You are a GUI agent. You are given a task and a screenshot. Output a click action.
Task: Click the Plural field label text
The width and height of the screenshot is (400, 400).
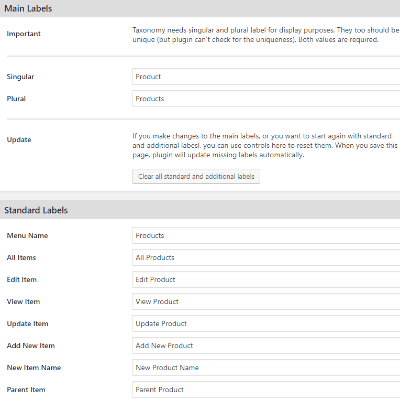click(x=16, y=99)
